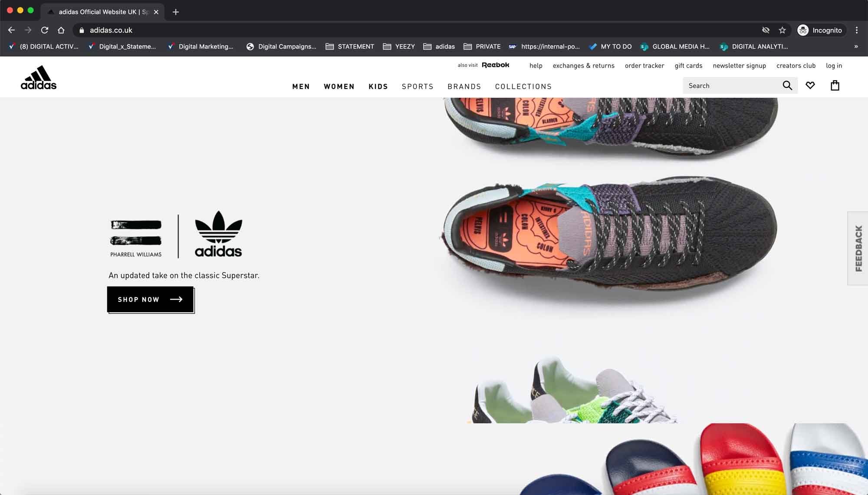The width and height of the screenshot is (868, 495).
Task: Open the (8) DIGITAL ACTIV... bookmark
Action: coord(44,46)
